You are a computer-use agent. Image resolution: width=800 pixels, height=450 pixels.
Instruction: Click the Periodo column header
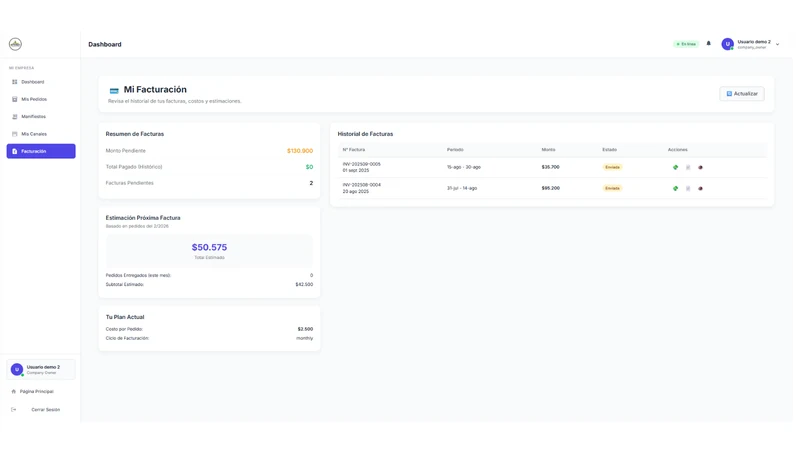(455, 149)
